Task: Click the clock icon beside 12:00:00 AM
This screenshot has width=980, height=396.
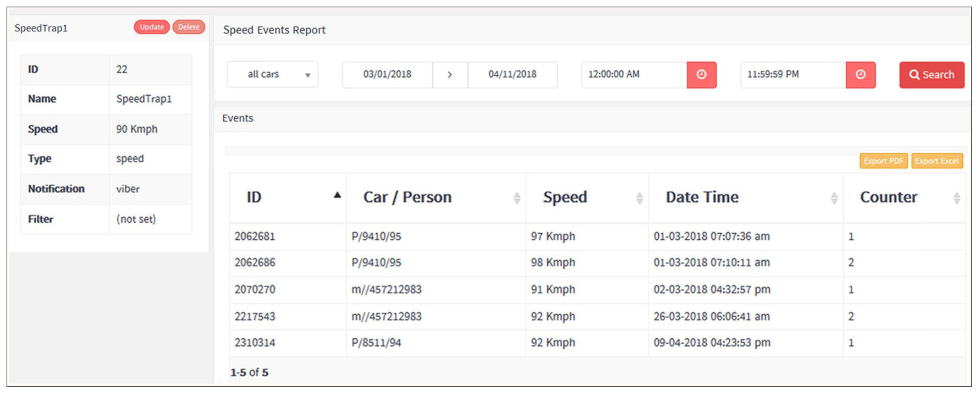Action: click(x=701, y=75)
